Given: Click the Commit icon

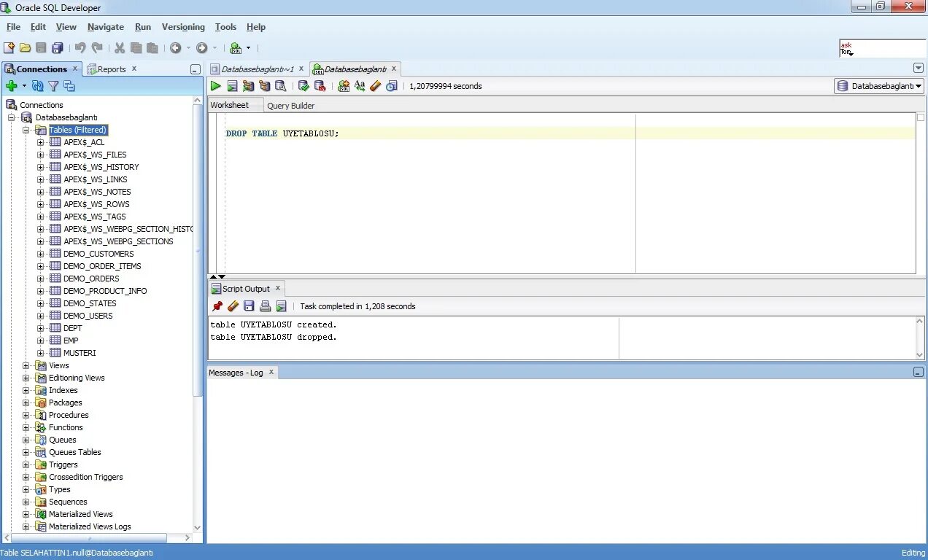Looking at the screenshot, I should (x=303, y=86).
